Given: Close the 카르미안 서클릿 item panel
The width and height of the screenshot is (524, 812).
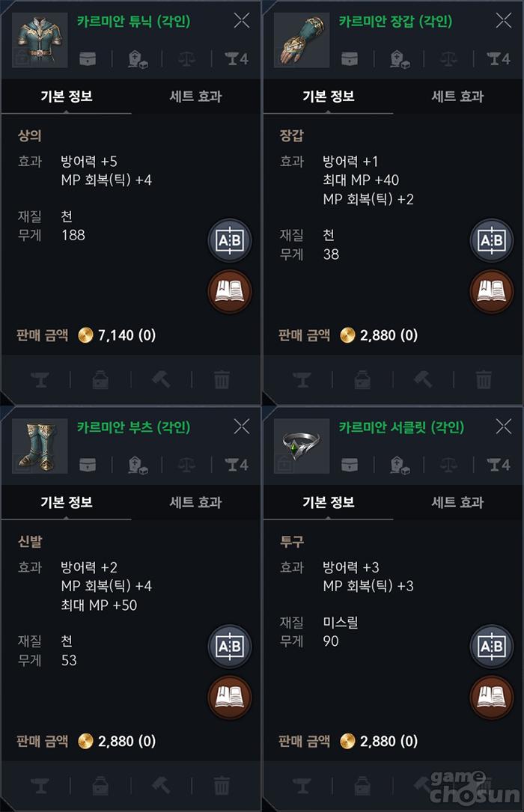Looking at the screenshot, I should click(x=504, y=427).
